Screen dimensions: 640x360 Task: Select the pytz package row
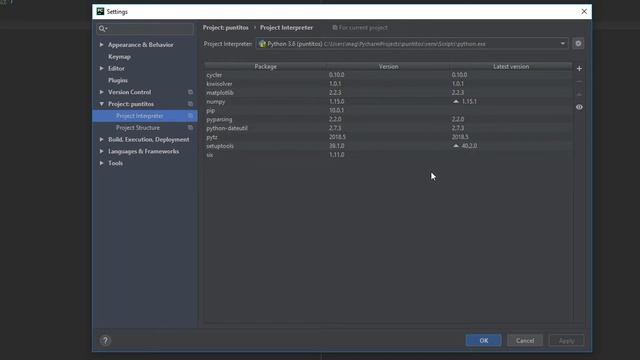(388, 137)
